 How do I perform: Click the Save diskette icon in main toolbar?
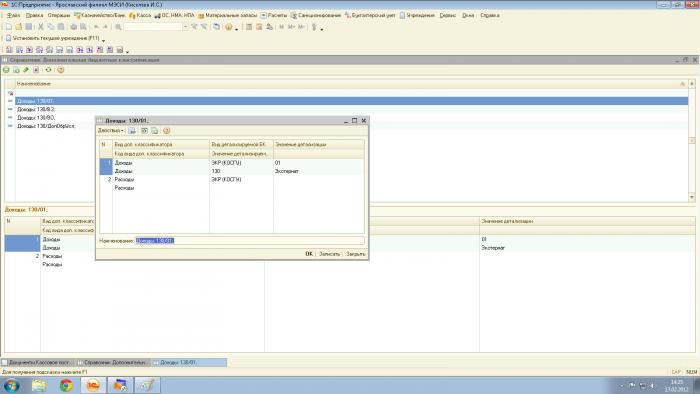pos(28,27)
